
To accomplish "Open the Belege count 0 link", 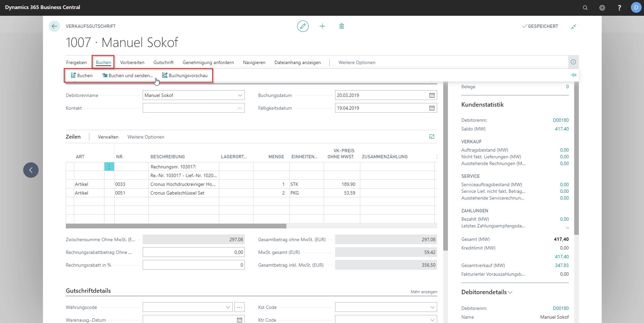I will point(567,87).
